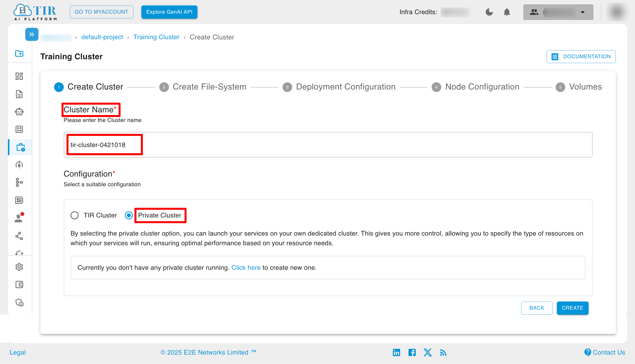Click the CREATE button
Viewport: 635px width, 364px height.
572,308
